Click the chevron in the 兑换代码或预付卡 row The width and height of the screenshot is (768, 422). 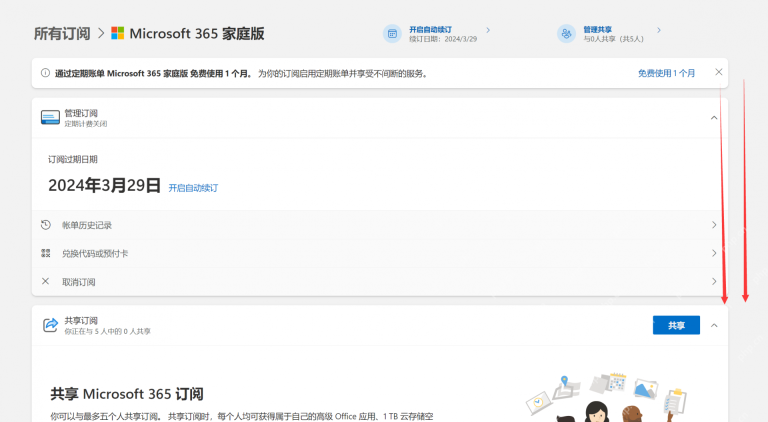714,253
